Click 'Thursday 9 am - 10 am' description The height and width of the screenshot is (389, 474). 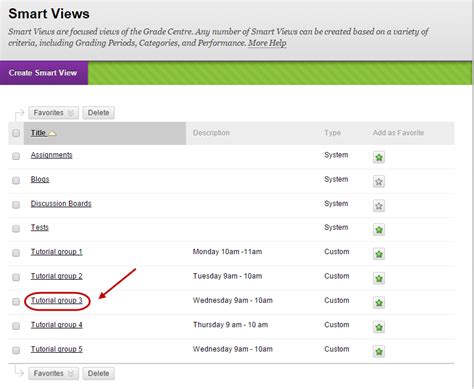click(230, 325)
